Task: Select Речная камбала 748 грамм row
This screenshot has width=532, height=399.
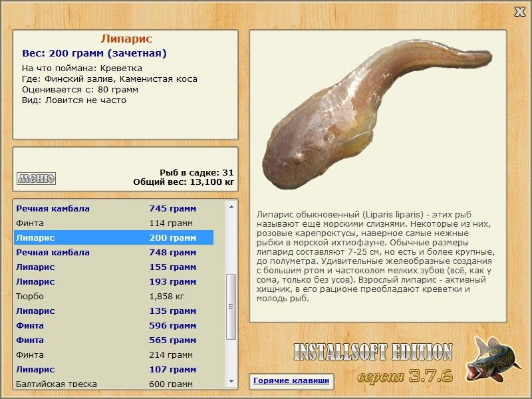Action: click(x=114, y=252)
